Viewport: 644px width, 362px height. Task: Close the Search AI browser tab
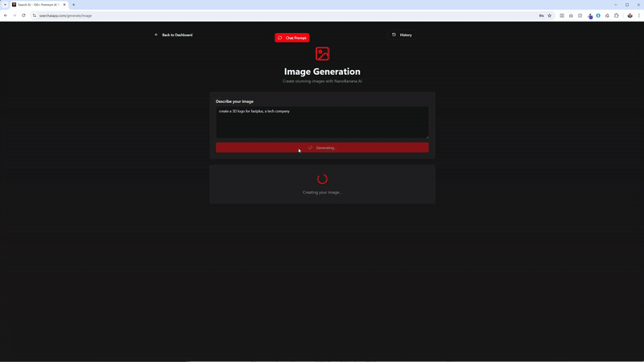pyautogui.click(x=65, y=5)
